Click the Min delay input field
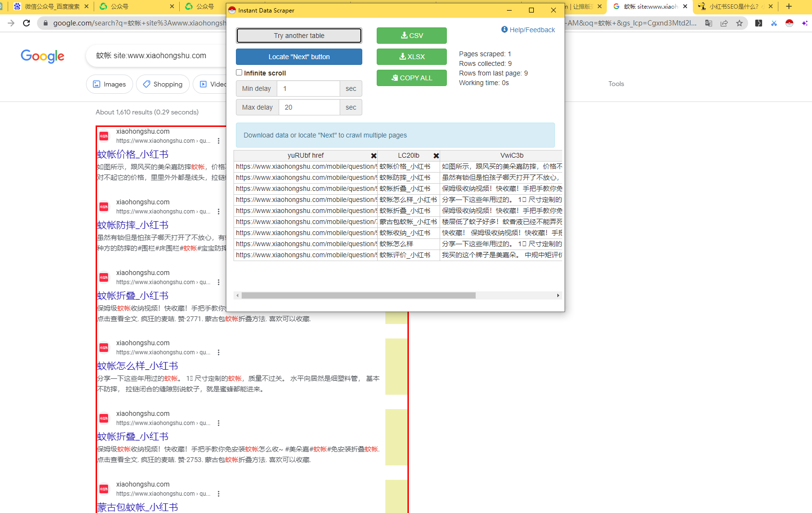Image resolution: width=812 pixels, height=513 pixels. tap(308, 88)
